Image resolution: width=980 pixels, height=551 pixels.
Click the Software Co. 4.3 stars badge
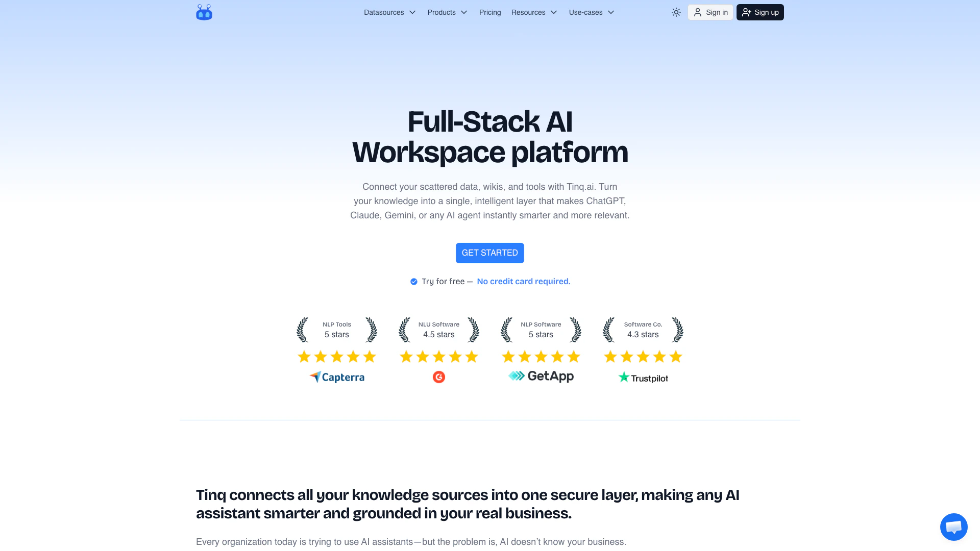click(643, 330)
